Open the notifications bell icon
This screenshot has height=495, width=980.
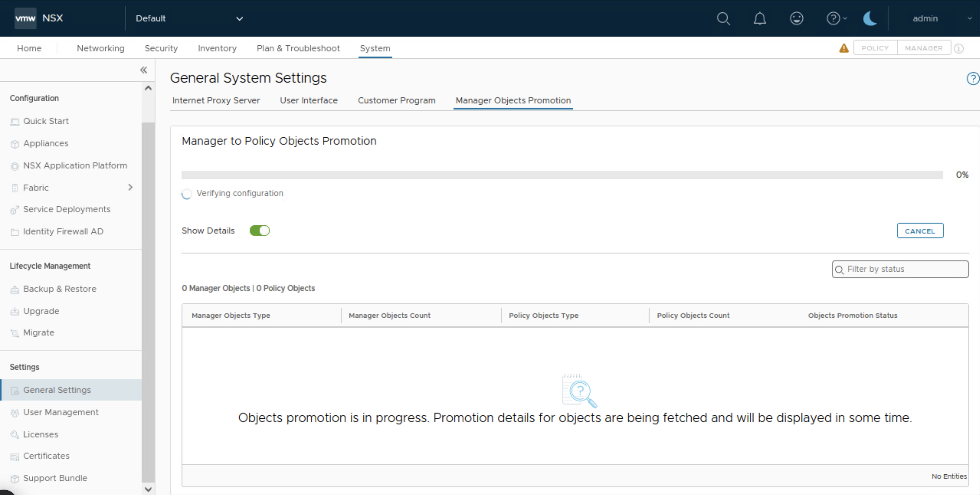(x=759, y=18)
